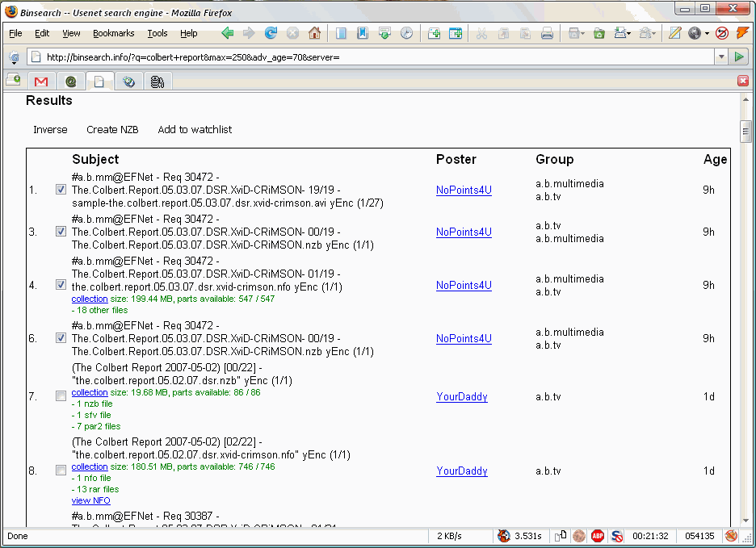The image size is (756, 548).
Task: Click Add to watchlist button
Action: click(195, 129)
